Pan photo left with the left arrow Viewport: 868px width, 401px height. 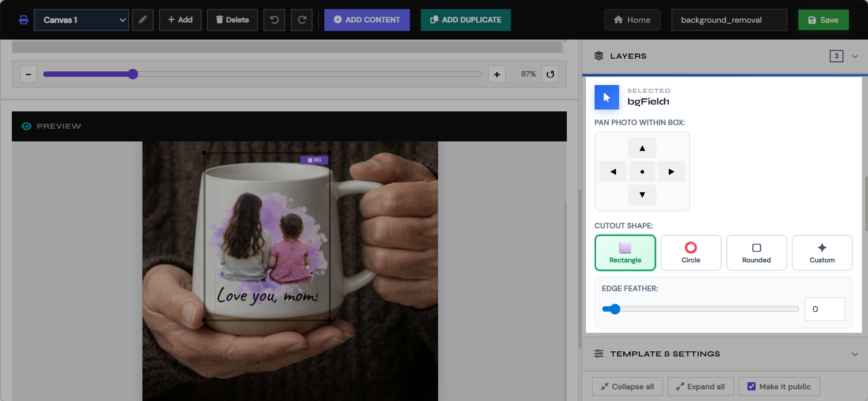point(613,171)
